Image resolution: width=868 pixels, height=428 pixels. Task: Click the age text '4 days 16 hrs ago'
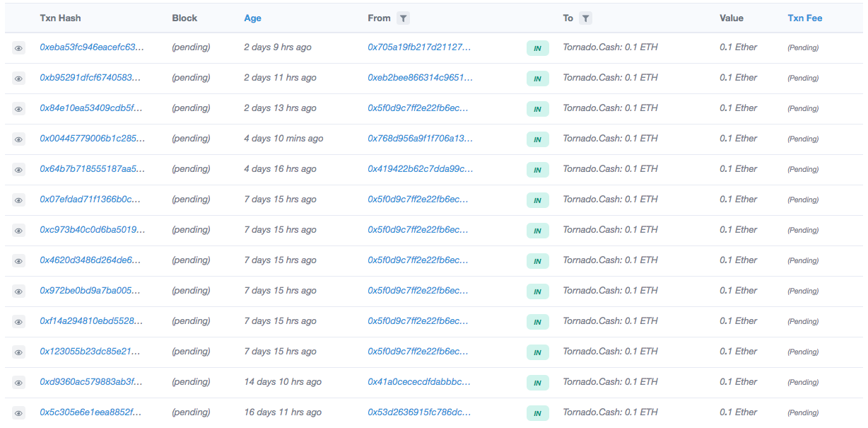click(x=280, y=169)
